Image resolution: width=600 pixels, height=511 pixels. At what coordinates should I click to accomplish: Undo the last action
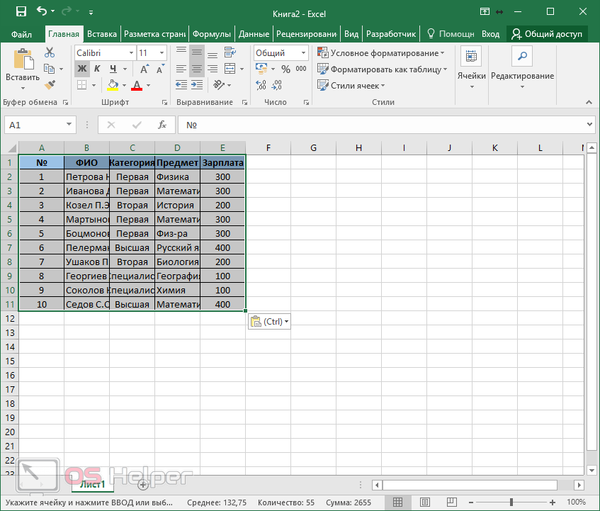41,11
